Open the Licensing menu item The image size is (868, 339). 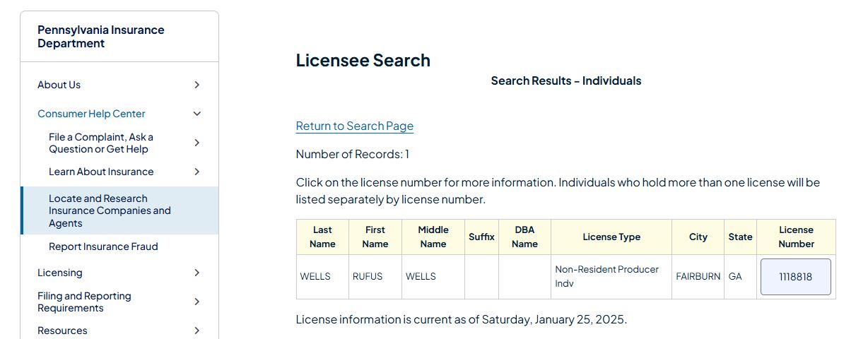60,273
